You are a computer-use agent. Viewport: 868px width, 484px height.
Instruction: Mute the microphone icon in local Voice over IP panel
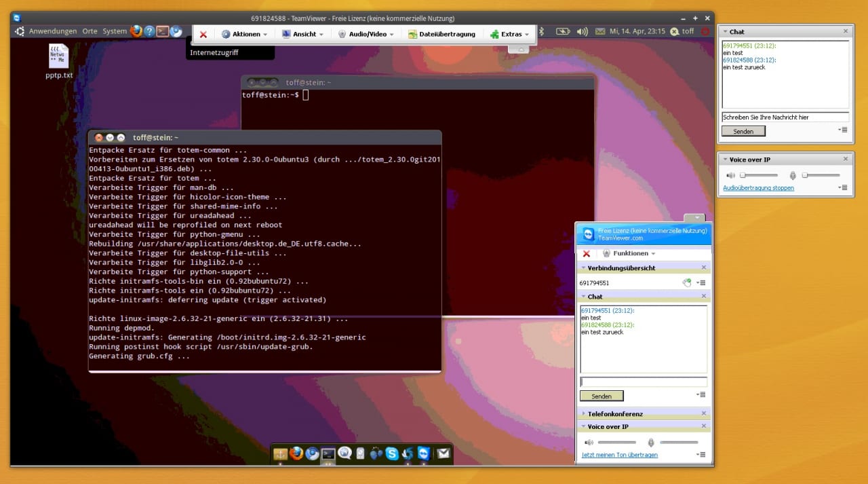(x=793, y=175)
